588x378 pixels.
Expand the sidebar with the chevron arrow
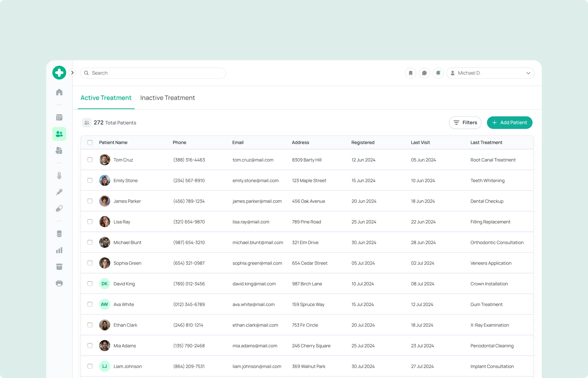[72, 73]
